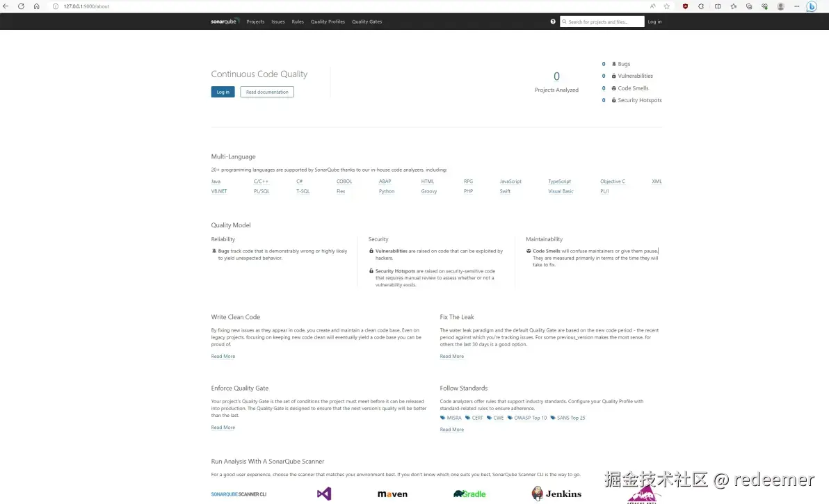Click the Jenkins scanner logo
This screenshot has height=504, width=829.
click(556, 494)
